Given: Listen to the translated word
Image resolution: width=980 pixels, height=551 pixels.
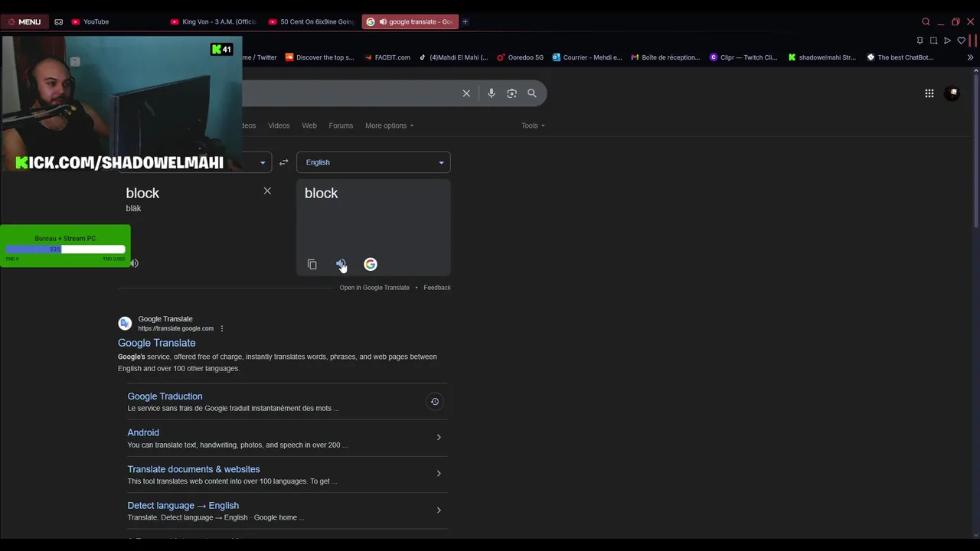Looking at the screenshot, I should pyautogui.click(x=341, y=264).
